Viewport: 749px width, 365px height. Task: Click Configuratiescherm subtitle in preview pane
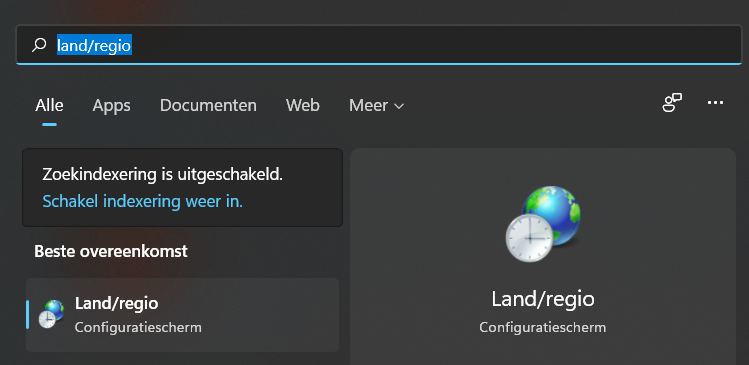pos(543,328)
